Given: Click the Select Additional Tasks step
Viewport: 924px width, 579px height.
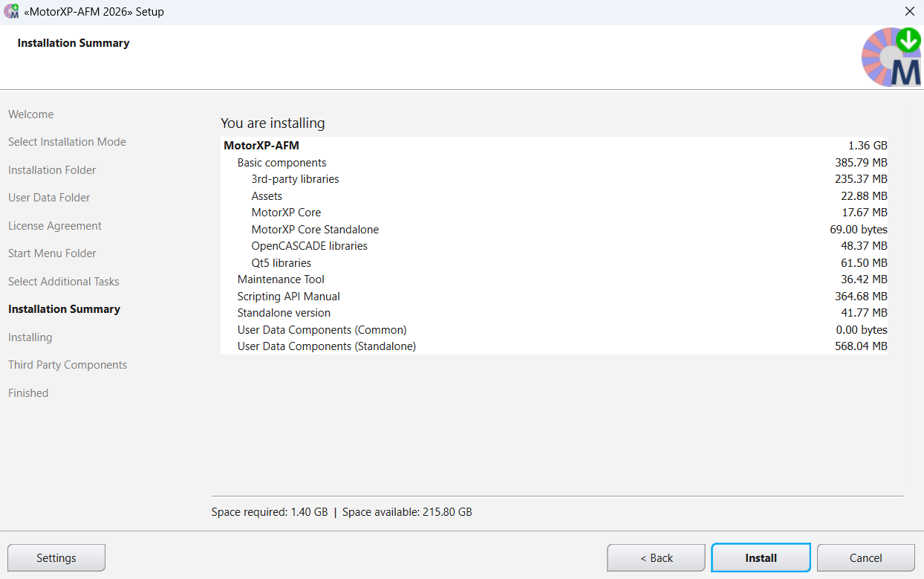Looking at the screenshot, I should point(64,282).
